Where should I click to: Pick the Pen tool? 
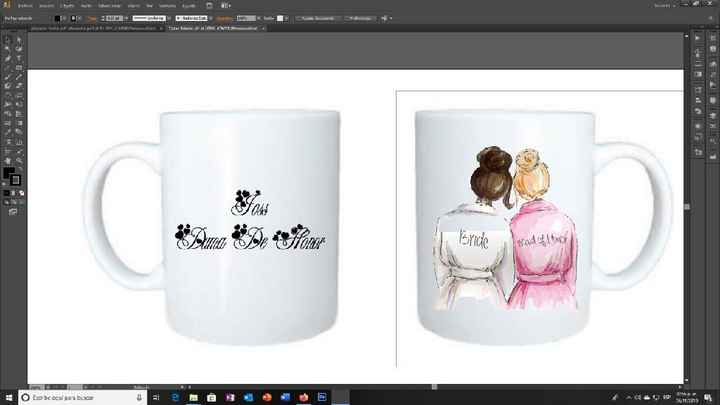[x=7, y=57]
